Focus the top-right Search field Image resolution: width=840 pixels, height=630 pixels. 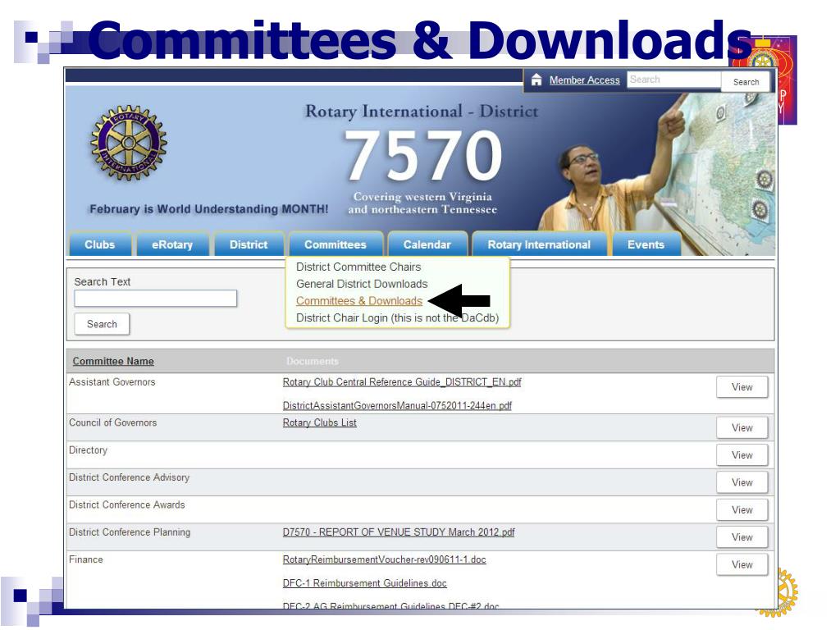(673, 80)
